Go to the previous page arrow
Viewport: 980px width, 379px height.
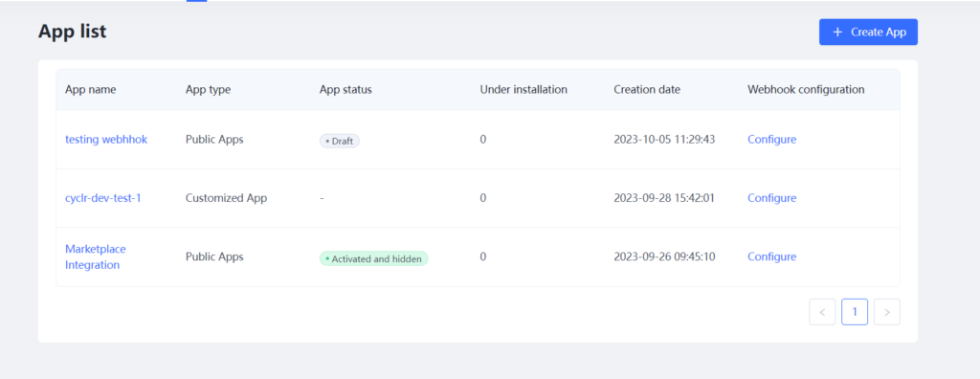coord(822,312)
